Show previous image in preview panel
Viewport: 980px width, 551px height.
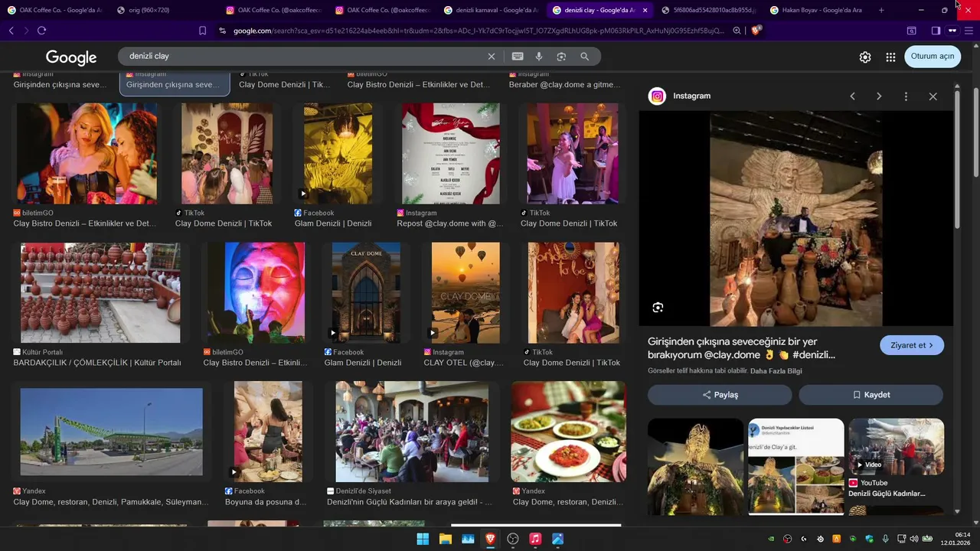tap(852, 96)
